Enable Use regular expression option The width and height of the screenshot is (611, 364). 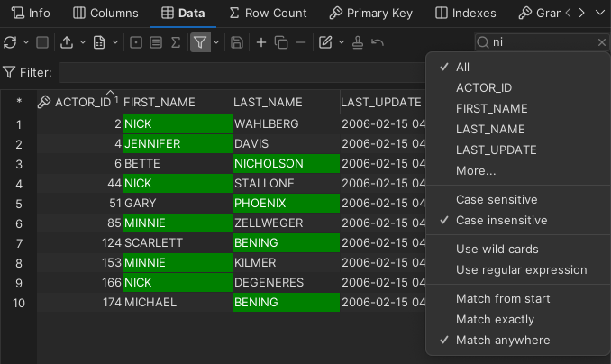[521, 269]
